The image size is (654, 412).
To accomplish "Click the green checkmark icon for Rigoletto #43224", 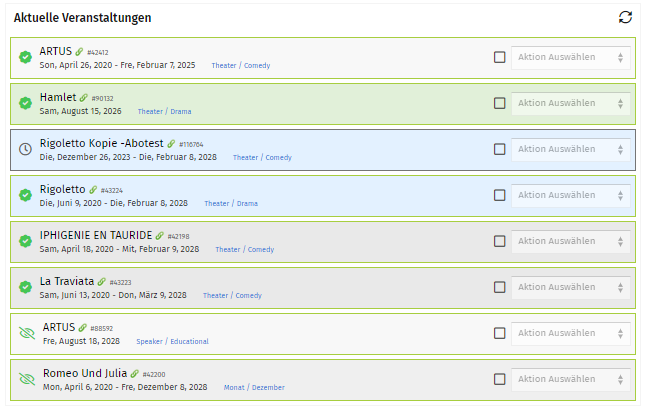I will pos(25,195).
